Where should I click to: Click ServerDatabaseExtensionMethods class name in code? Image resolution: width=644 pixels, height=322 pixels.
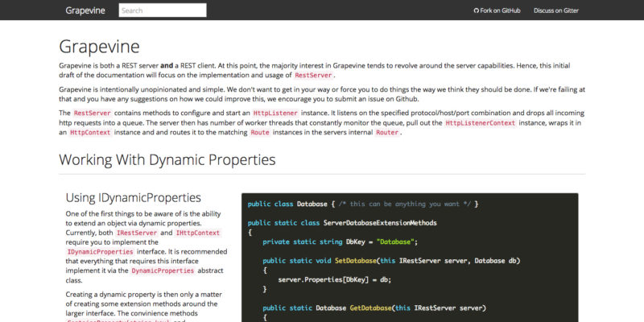(x=380, y=222)
